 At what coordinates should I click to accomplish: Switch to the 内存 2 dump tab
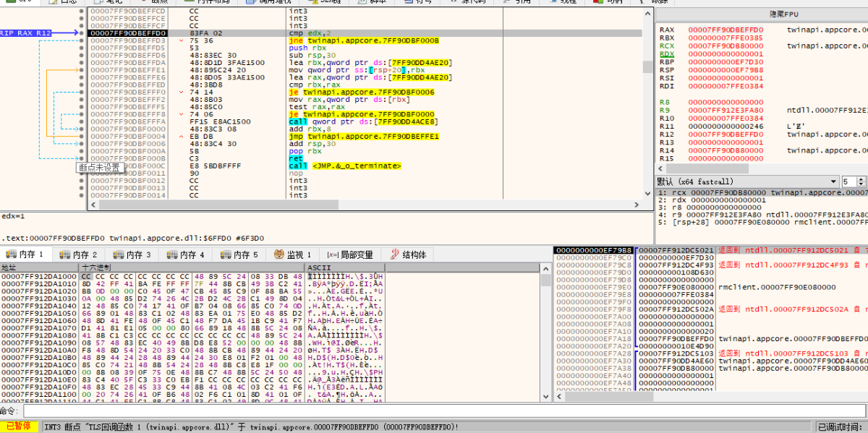pos(80,254)
